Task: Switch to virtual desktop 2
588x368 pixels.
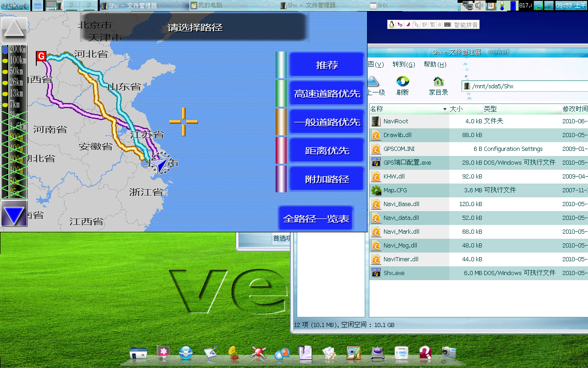Action: pyautogui.click(x=71, y=6)
